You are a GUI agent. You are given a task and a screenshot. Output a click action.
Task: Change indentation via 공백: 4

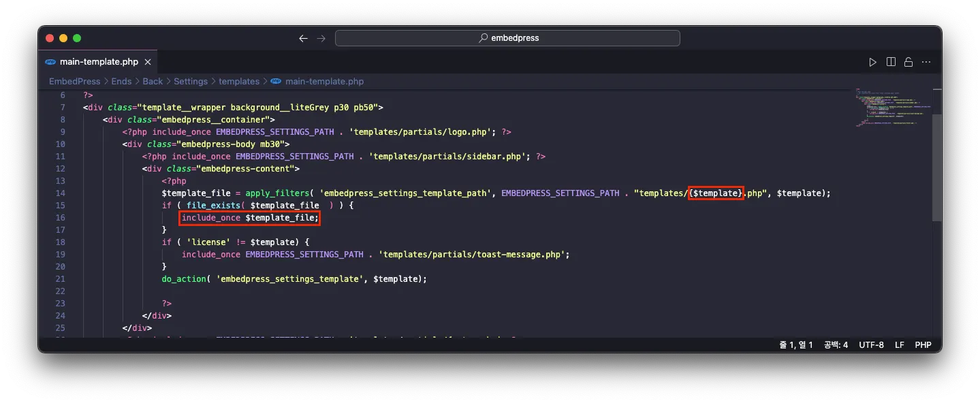click(836, 345)
